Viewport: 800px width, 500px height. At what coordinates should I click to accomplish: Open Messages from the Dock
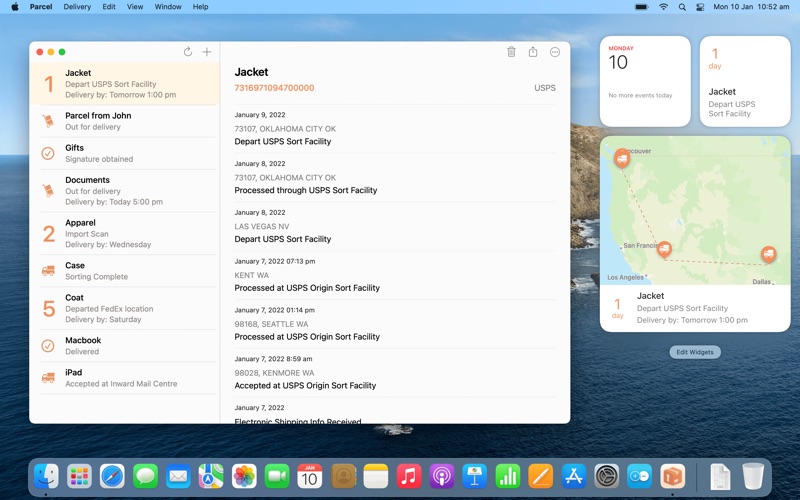pos(145,477)
